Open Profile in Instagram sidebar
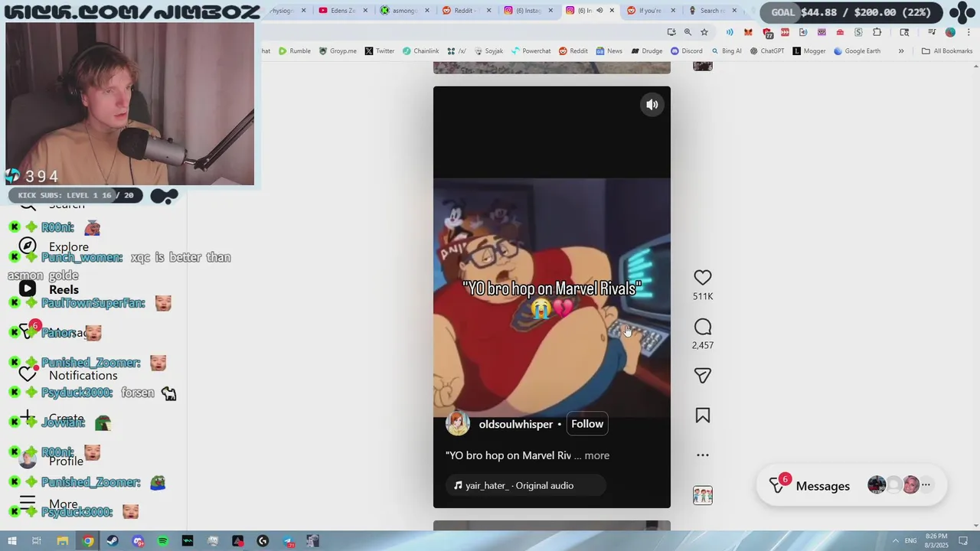The height and width of the screenshot is (551, 980). point(51,461)
